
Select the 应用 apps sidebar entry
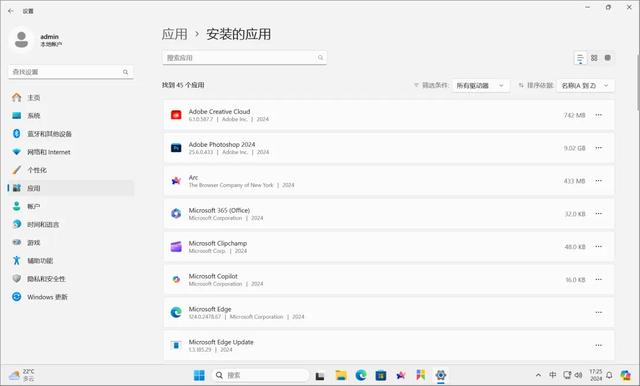70,188
